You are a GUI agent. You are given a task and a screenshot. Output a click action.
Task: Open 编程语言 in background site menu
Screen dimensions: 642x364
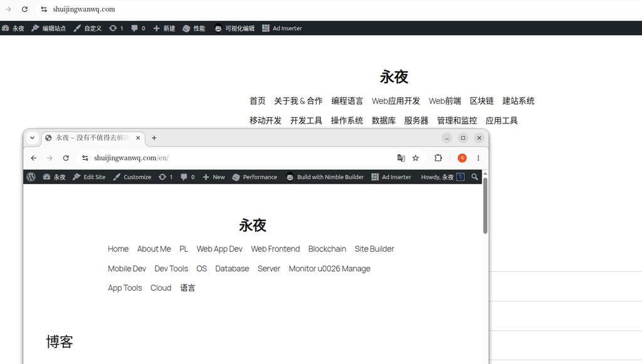point(347,101)
